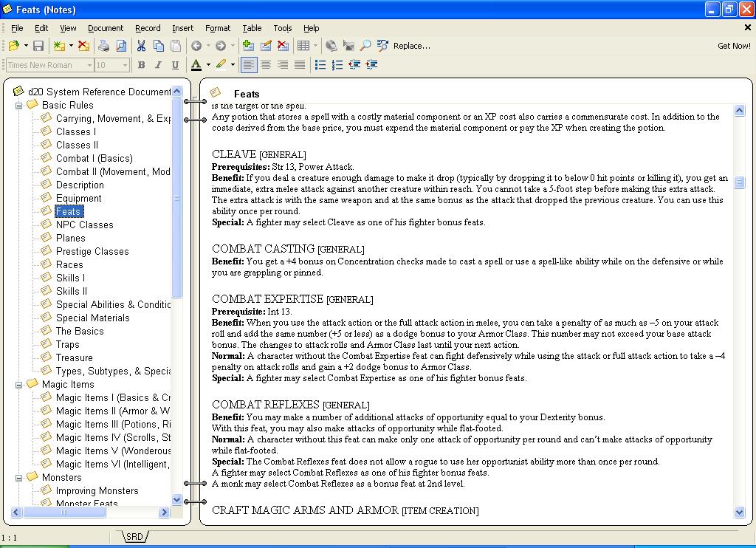
Task: Toggle center text alignment
Action: tap(266, 65)
